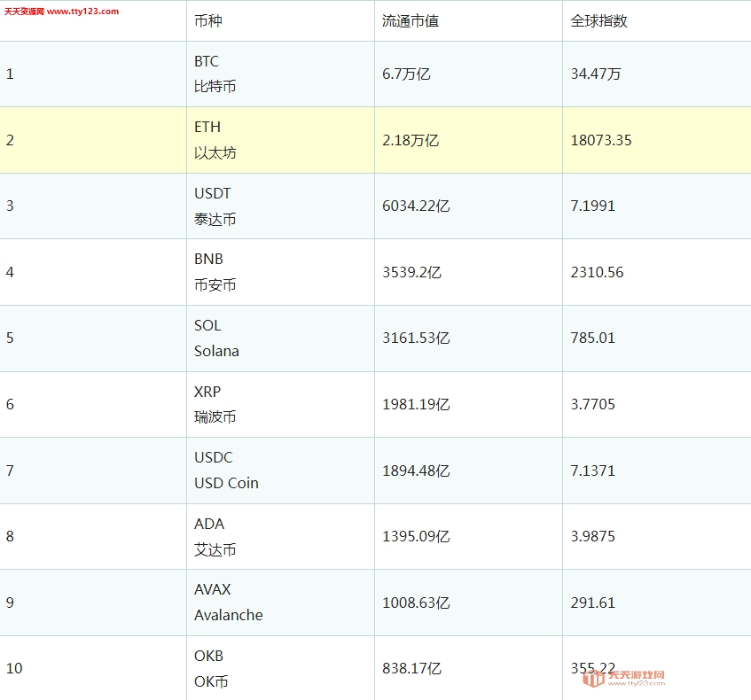Image resolution: width=751 pixels, height=700 pixels.
Task: Click the coin name 瑞波币
Action: (x=215, y=417)
